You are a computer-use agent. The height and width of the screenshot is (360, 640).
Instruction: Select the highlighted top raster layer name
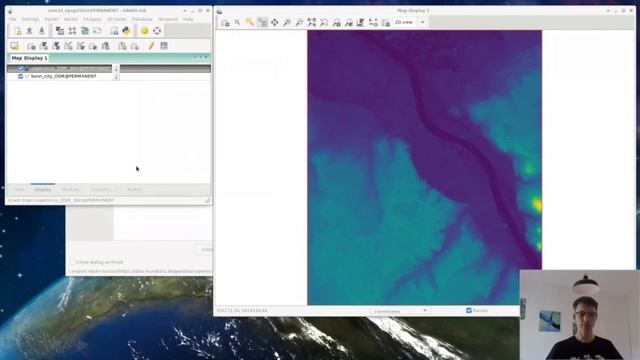(70, 69)
